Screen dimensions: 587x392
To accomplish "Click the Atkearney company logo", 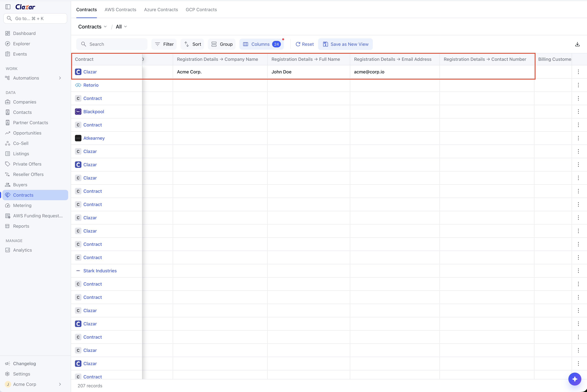I will click(78, 138).
